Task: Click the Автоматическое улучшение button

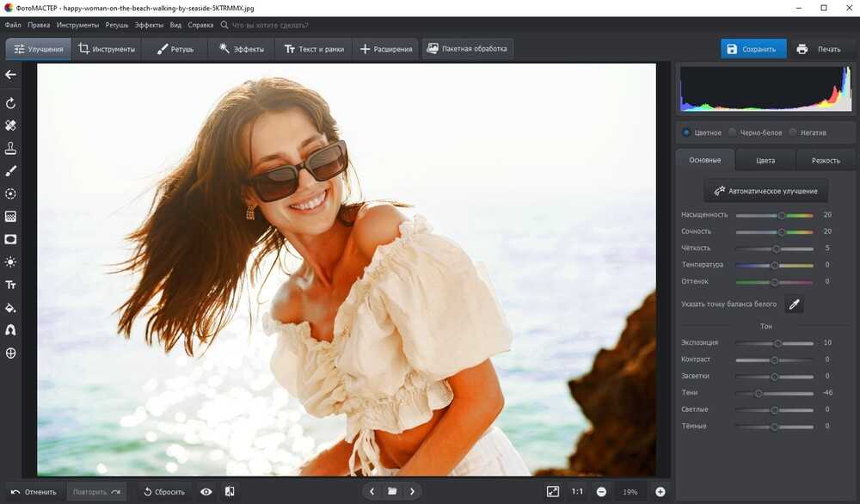Action: coord(765,191)
